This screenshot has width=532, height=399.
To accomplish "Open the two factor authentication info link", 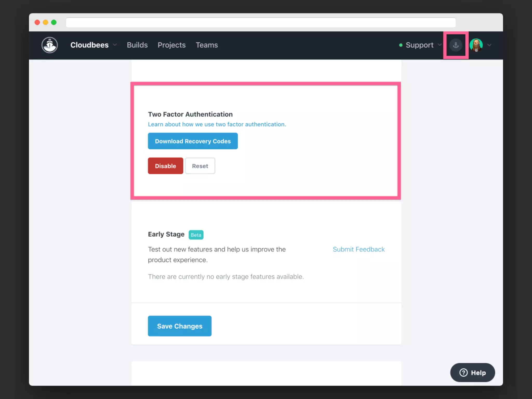I will pyautogui.click(x=217, y=124).
